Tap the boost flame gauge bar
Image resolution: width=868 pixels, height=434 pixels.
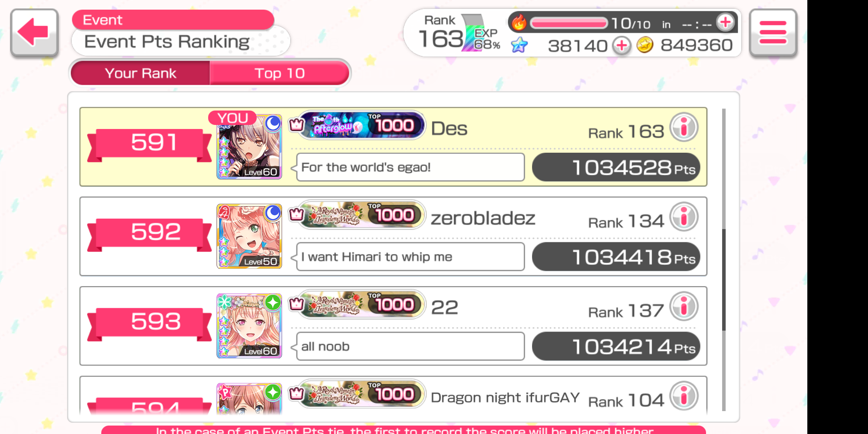coord(569,23)
